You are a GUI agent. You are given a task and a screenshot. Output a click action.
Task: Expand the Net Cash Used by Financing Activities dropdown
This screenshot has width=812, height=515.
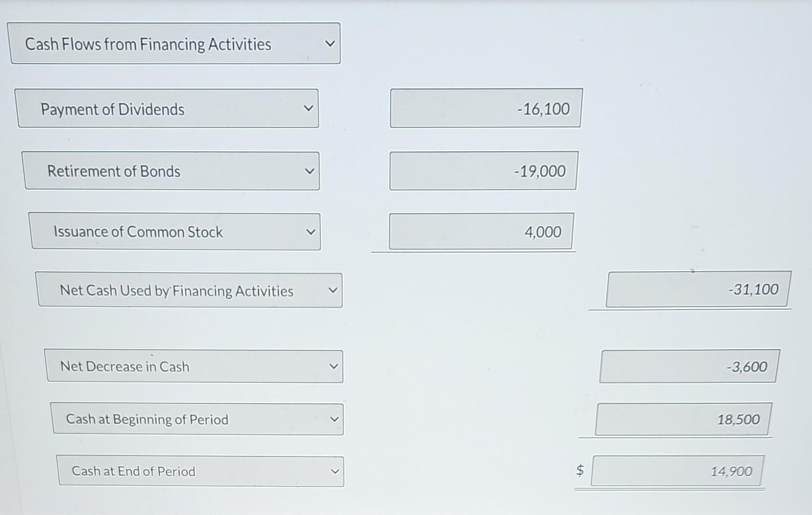click(189, 291)
